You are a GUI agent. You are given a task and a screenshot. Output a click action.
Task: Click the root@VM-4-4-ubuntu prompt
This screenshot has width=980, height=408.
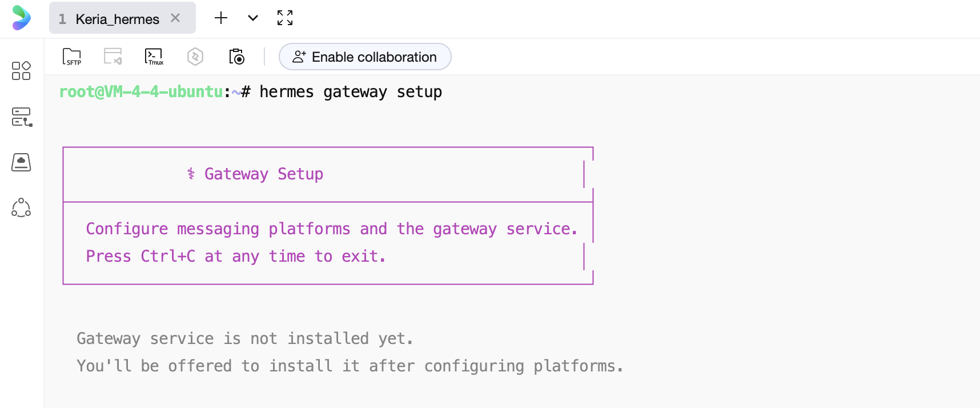click(141, 92)
